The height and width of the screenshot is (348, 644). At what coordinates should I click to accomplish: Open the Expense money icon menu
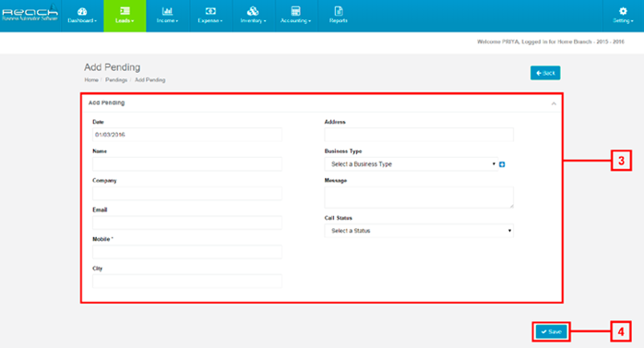(x=210, y=11)
